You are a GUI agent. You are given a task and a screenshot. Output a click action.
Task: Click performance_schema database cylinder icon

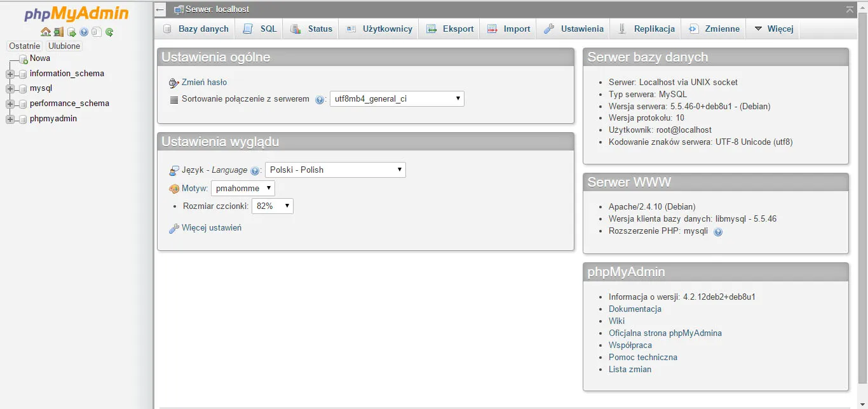click(x=23, y=104)
